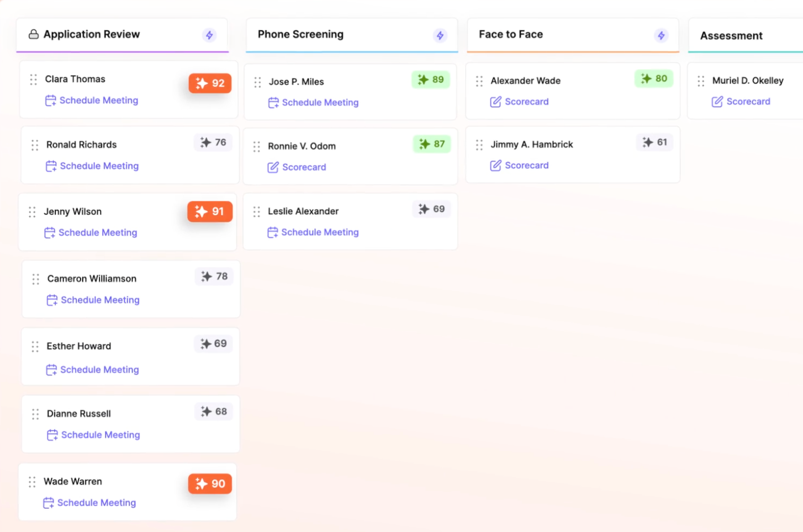The height and width of the screenshot is (532, 803).
Task: Click drag handle on Dianne Russell card
Action: 35,414
